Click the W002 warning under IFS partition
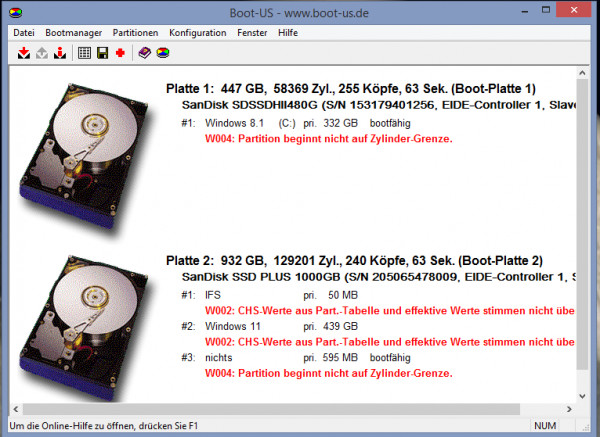Screen dimensions: 600x437 390,310
